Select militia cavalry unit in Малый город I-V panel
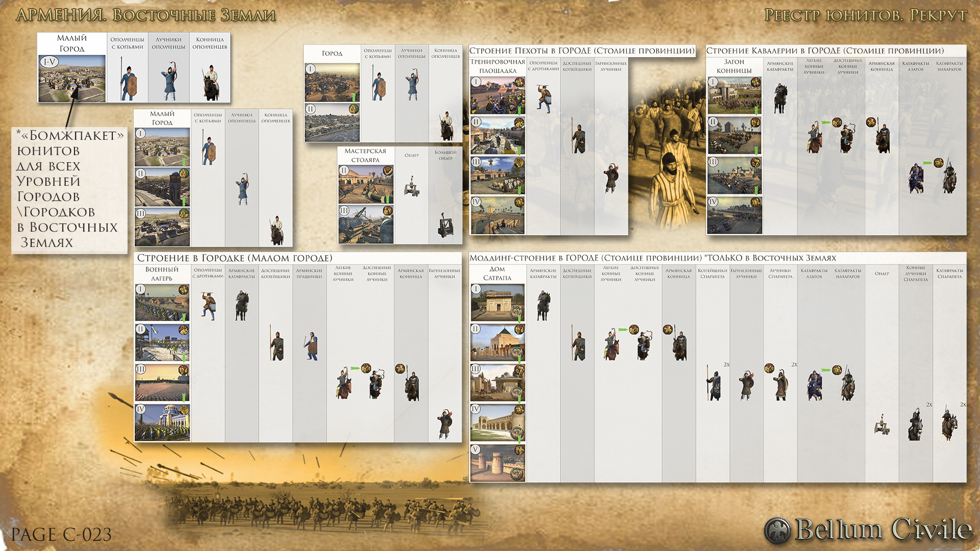The width and height of the screenshot is (980, 551). click(210, 83)
